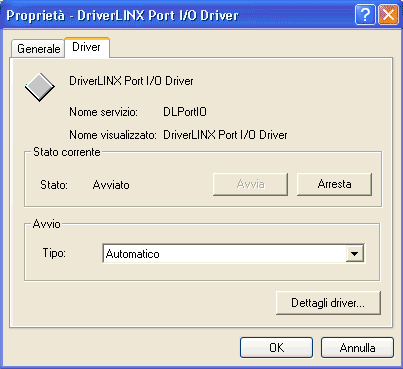
Task: Click the Stato corrente group label
Action: click(67, 152)
